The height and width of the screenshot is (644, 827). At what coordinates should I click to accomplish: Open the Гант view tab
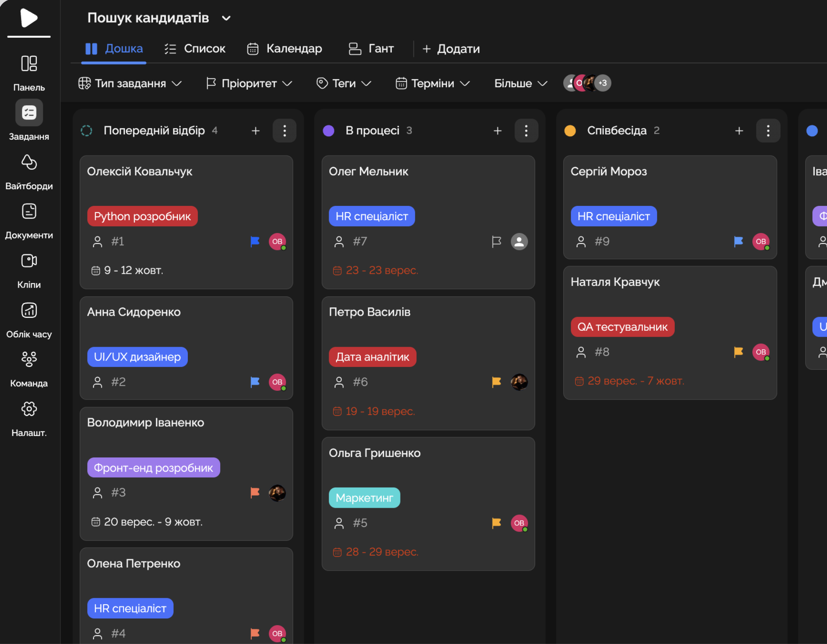[371, 49]
